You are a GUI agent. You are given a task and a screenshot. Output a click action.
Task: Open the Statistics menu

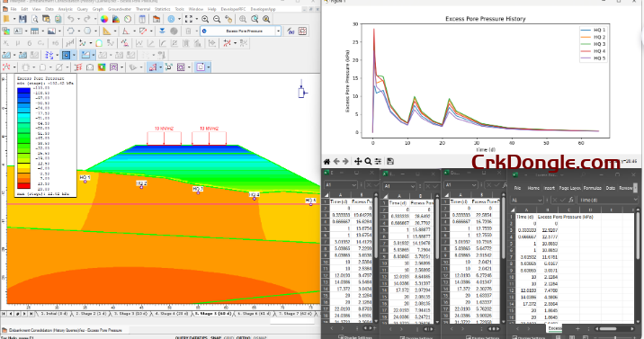coord(162,9)
